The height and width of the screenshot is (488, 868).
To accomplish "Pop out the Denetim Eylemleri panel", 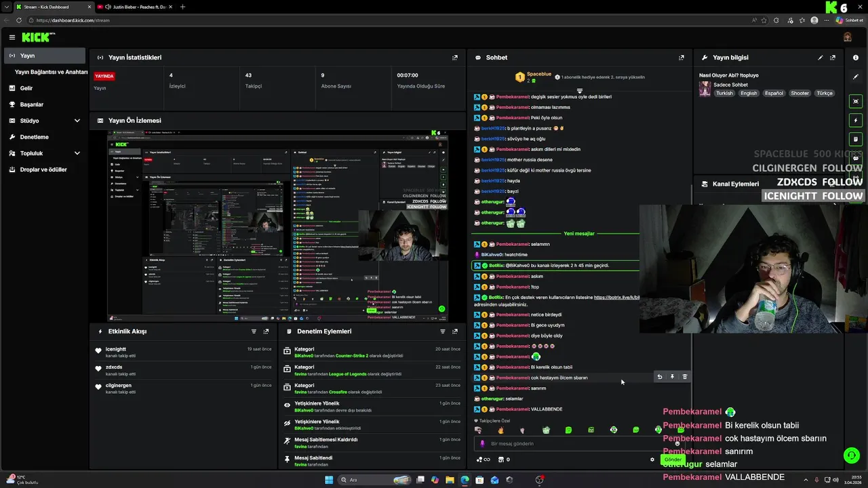I will tap(454, 331).
